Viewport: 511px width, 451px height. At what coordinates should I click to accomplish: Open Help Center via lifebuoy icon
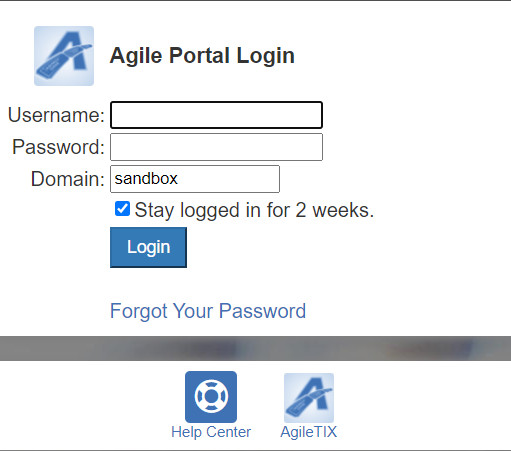pyautogui.click(x=211, y=397)
